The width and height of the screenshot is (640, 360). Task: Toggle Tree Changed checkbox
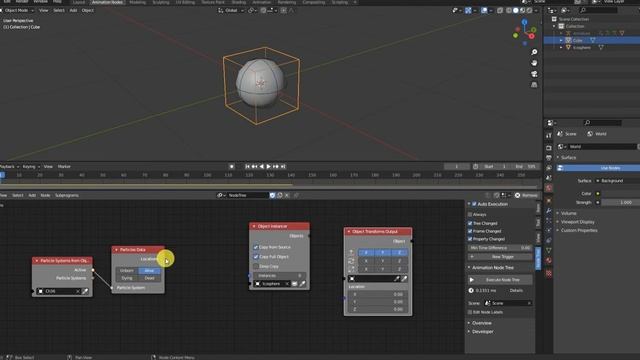[x=470, y=224]
